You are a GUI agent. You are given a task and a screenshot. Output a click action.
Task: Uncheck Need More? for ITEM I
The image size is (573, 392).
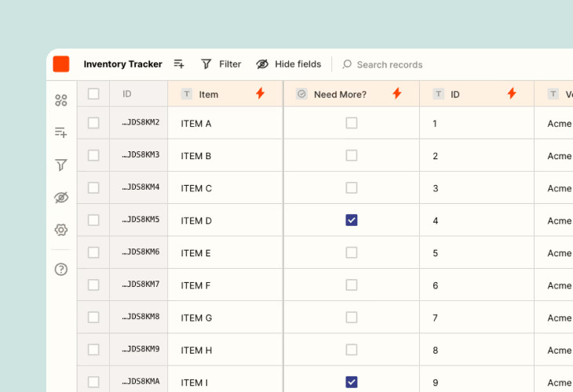(x=352, y=382)
